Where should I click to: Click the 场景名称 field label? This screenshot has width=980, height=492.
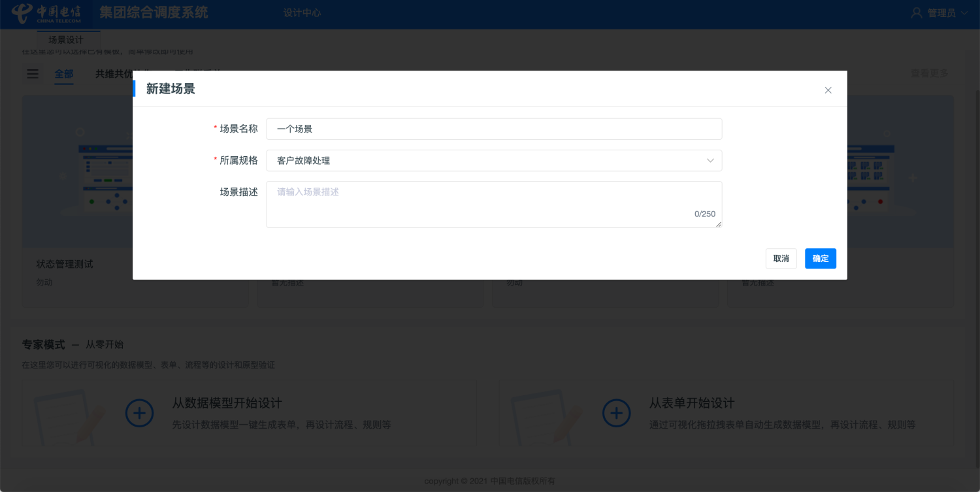tap(238, 129)
